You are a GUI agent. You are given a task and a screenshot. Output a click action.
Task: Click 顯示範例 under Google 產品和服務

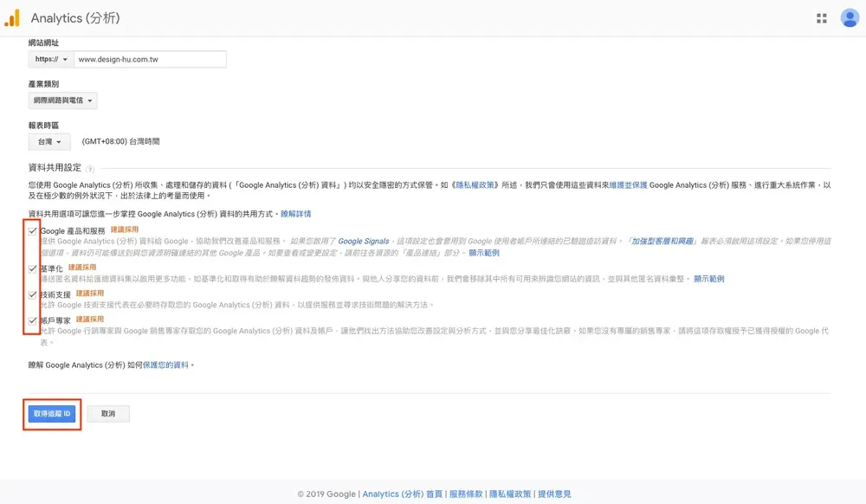click(484, 253)
